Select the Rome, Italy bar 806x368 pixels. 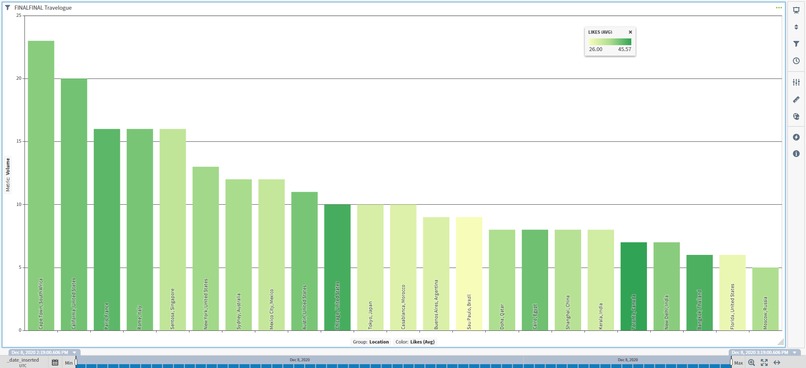[x=140, y=230]
